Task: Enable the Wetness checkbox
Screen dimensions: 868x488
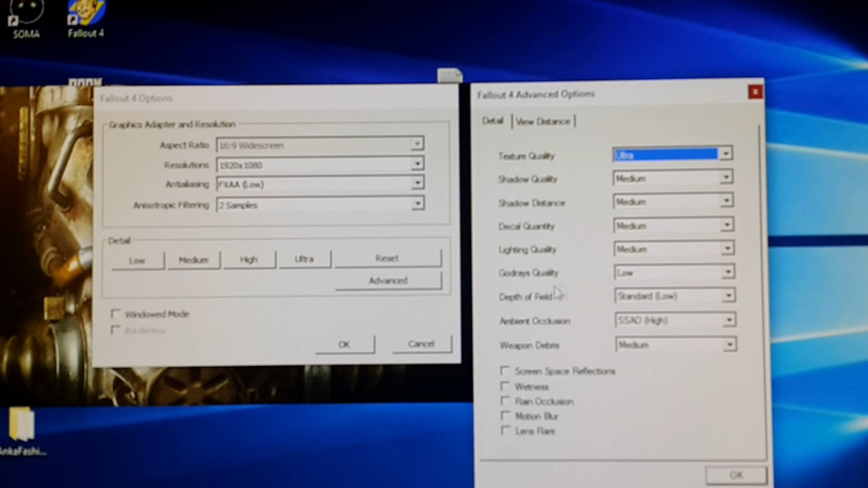Action: (504, 385)
